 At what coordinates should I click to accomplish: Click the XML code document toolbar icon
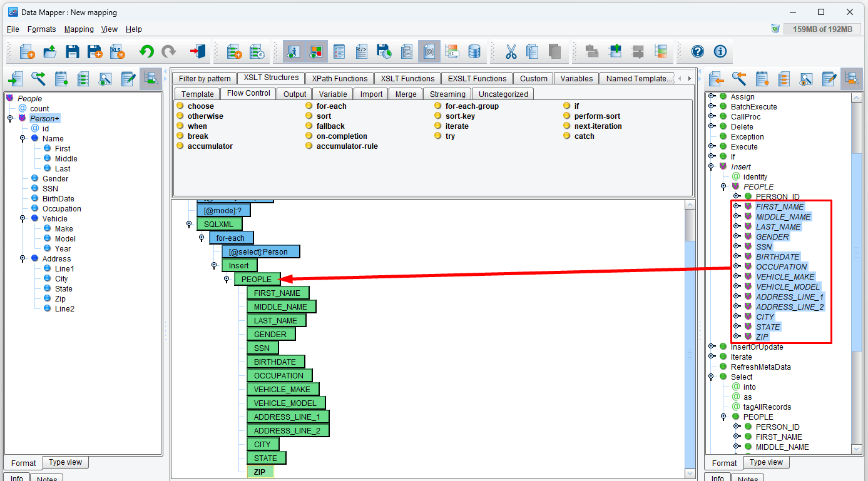click(x=361, y=51)
